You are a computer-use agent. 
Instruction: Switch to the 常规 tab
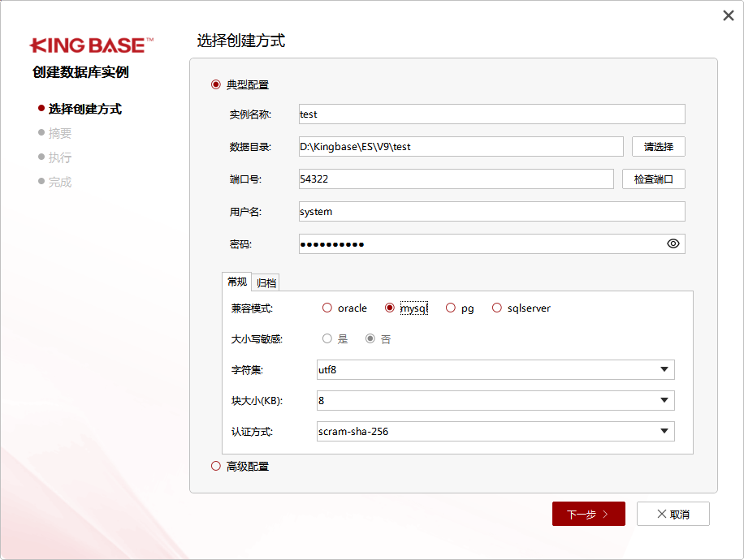tap(237, 282)
